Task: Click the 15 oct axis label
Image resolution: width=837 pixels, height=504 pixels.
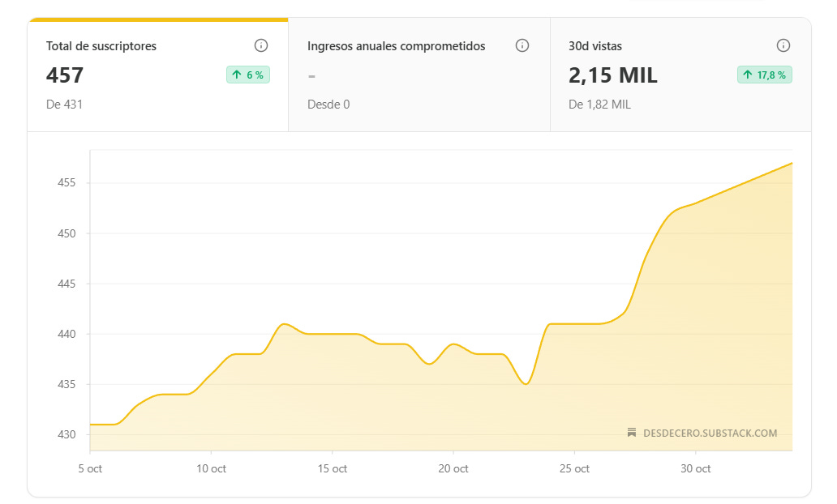Action: (x=332, y=469)
